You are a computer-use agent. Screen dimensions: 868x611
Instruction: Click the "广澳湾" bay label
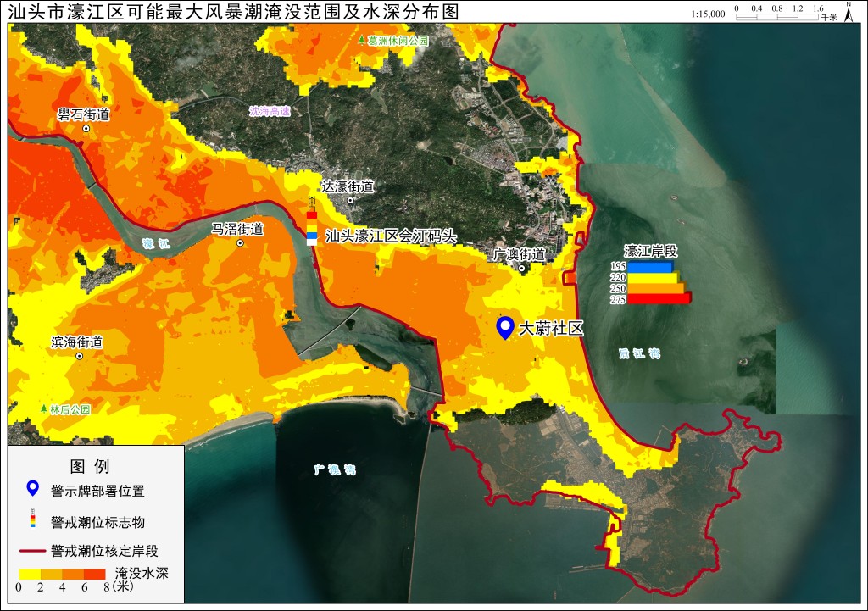tap(335, 469)
